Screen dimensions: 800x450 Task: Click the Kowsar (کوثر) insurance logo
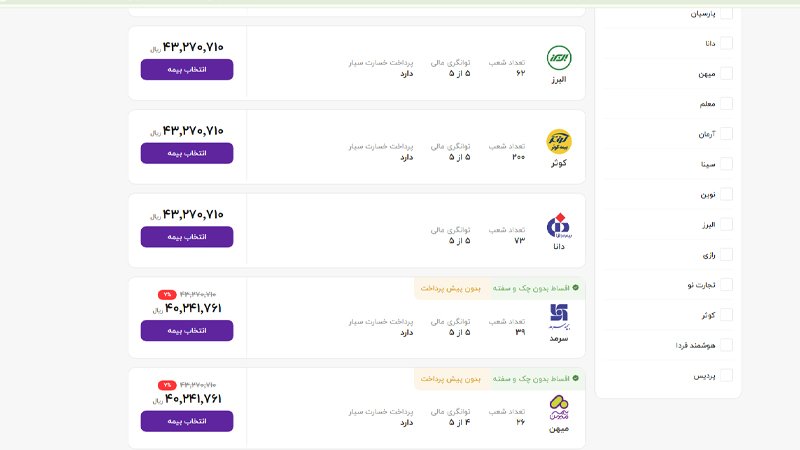click(559, 141)
